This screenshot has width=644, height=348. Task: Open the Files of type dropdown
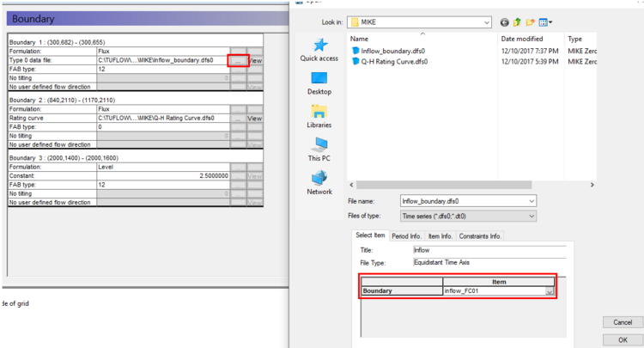[530, 216]
